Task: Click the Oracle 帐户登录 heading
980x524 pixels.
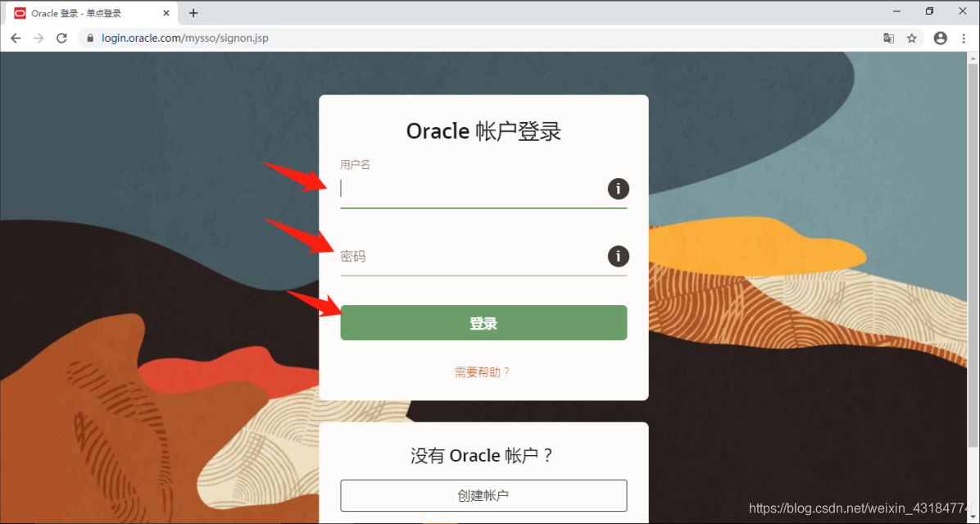Action: point(483,131)
